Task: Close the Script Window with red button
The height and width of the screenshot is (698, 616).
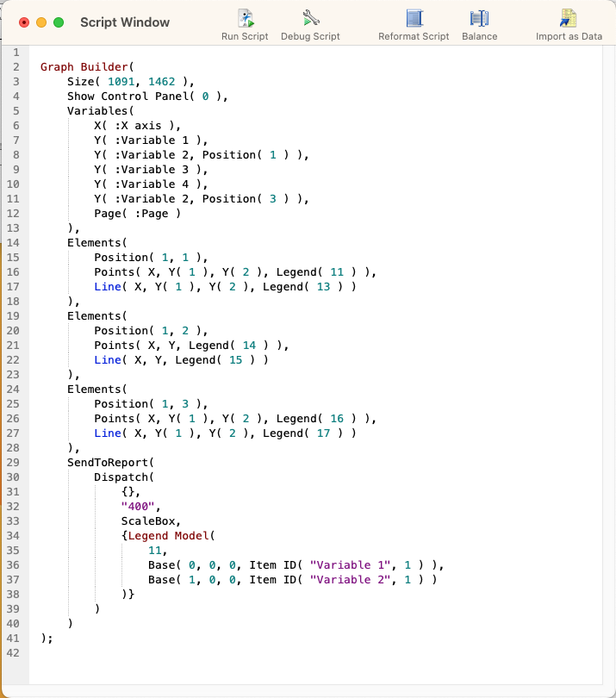Action: click(x=24, y=22)
